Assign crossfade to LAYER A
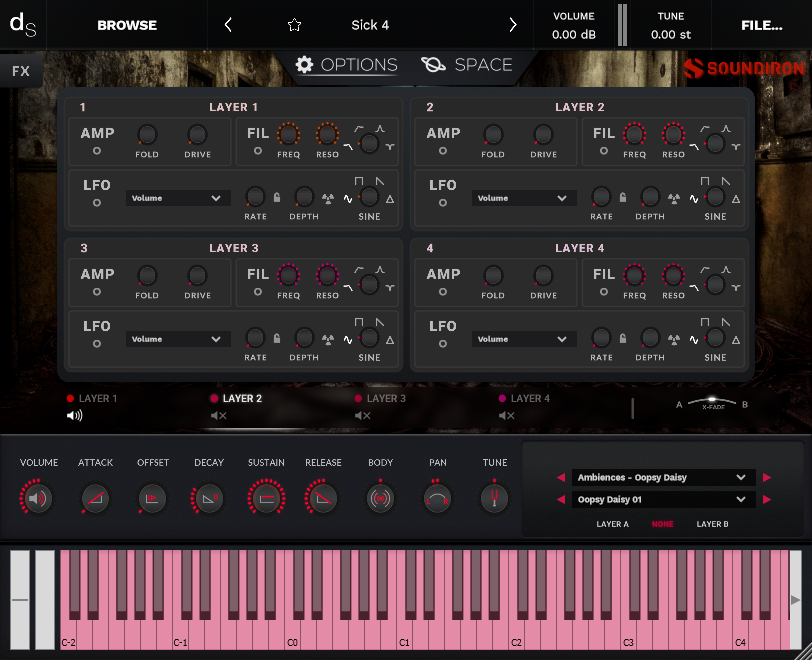 tap(613, 524)
